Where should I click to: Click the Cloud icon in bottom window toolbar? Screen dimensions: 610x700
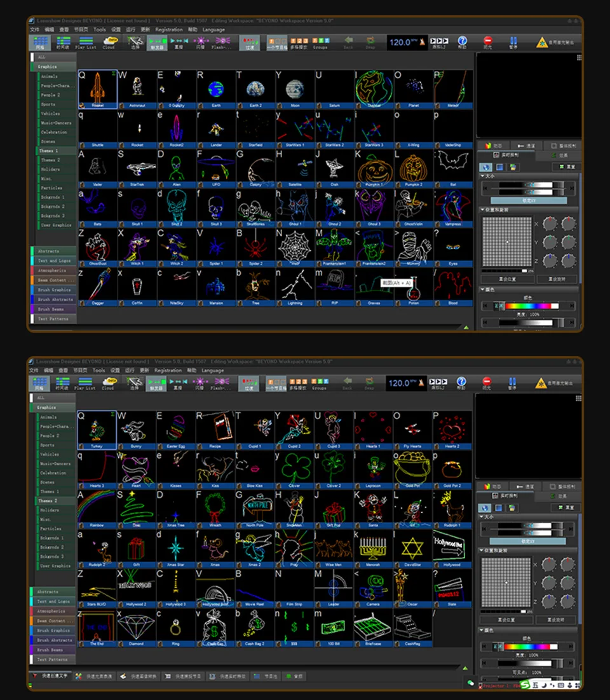click(109, 383)
